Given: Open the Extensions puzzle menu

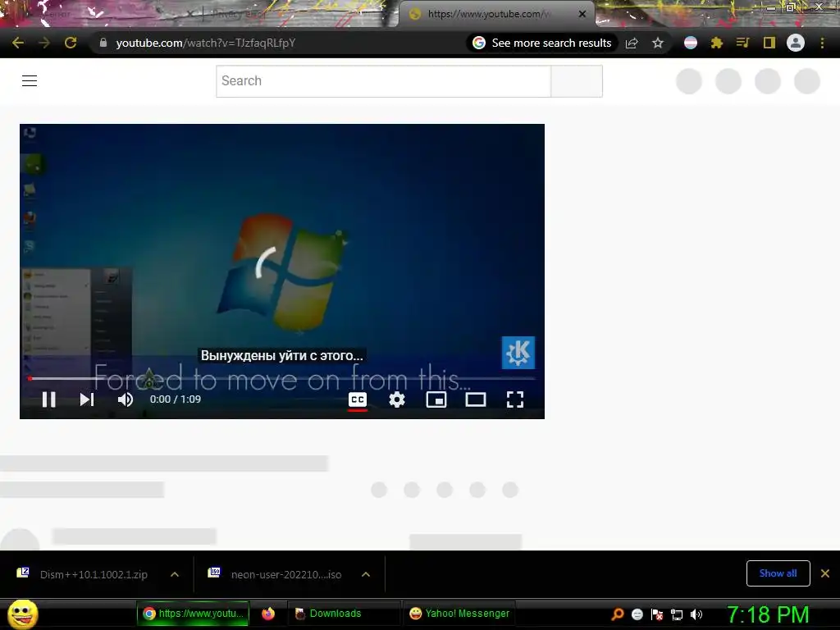Looking at the screenshot, I should tap(717, 43).
